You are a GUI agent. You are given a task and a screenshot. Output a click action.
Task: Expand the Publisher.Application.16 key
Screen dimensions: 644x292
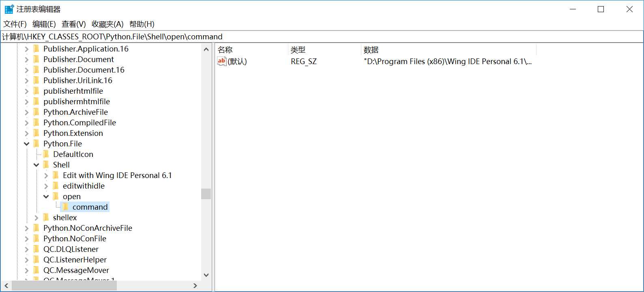[26, 49]
